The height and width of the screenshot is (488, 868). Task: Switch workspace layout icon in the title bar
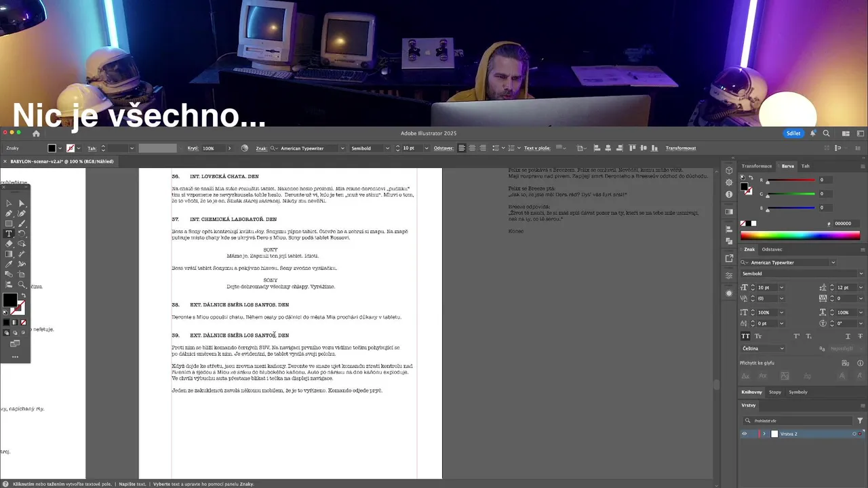tap(846, 134)
